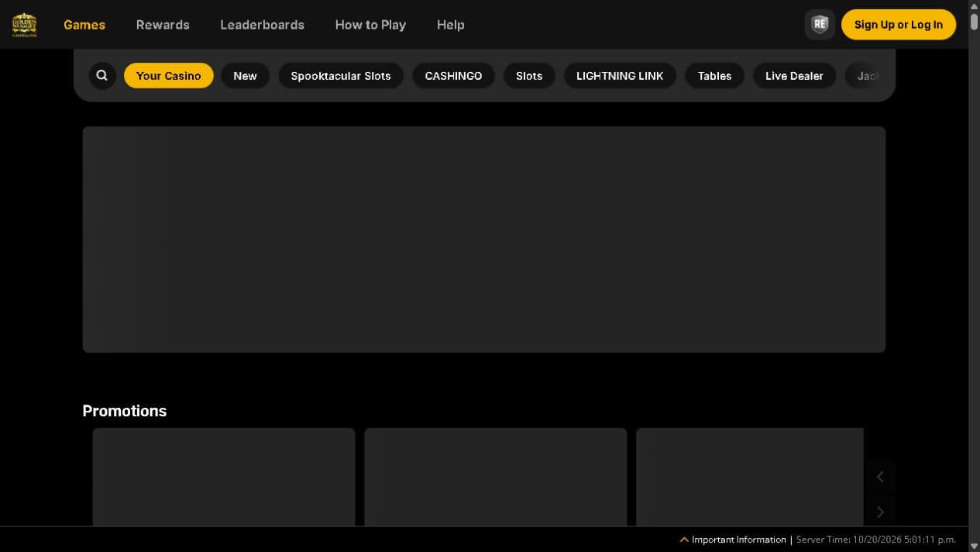Go to Leaderboards
The width and height of the screenshot is (980, 552).
(262, 25)
